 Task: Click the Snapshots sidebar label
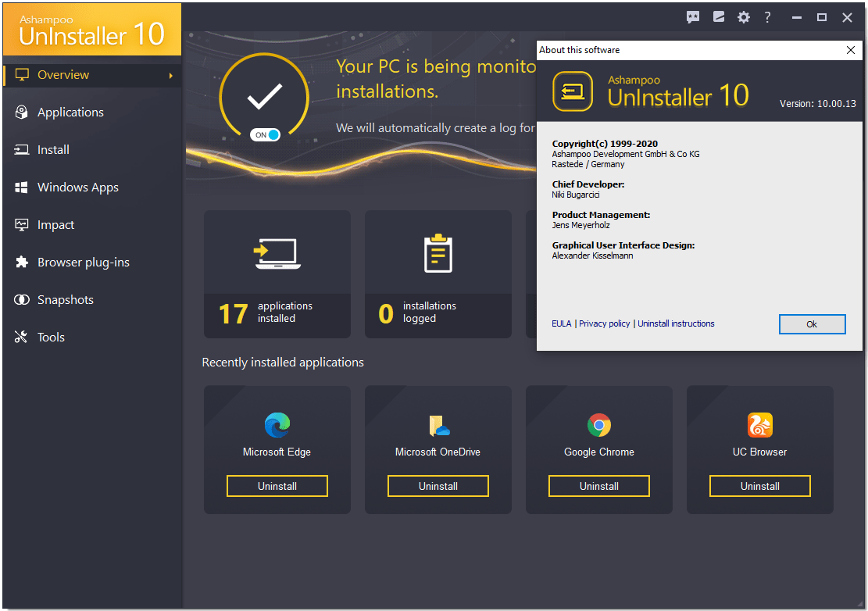click(x=66, y=300)
